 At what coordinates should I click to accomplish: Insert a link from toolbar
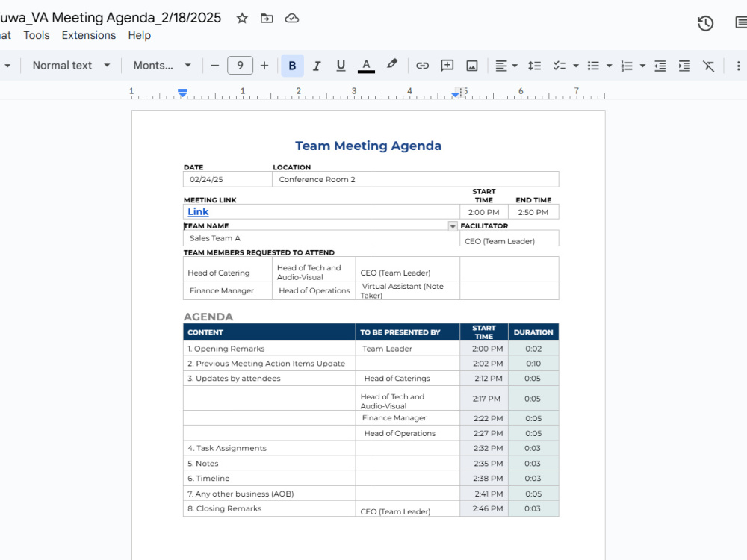tap(423, 66)
